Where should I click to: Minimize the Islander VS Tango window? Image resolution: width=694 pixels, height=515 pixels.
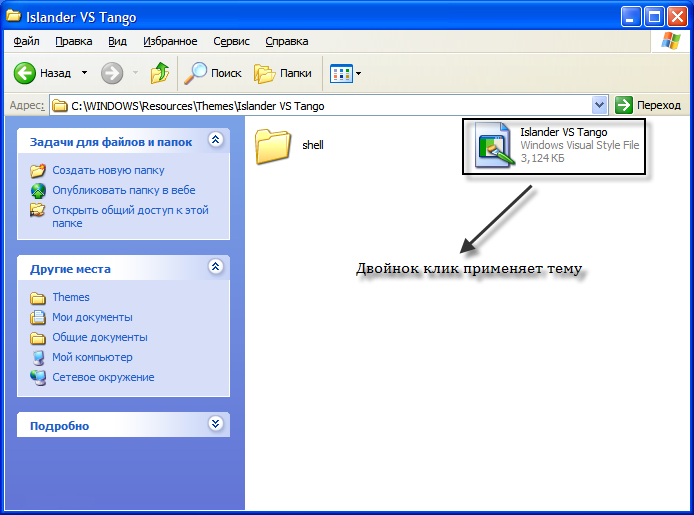point(630,17)
